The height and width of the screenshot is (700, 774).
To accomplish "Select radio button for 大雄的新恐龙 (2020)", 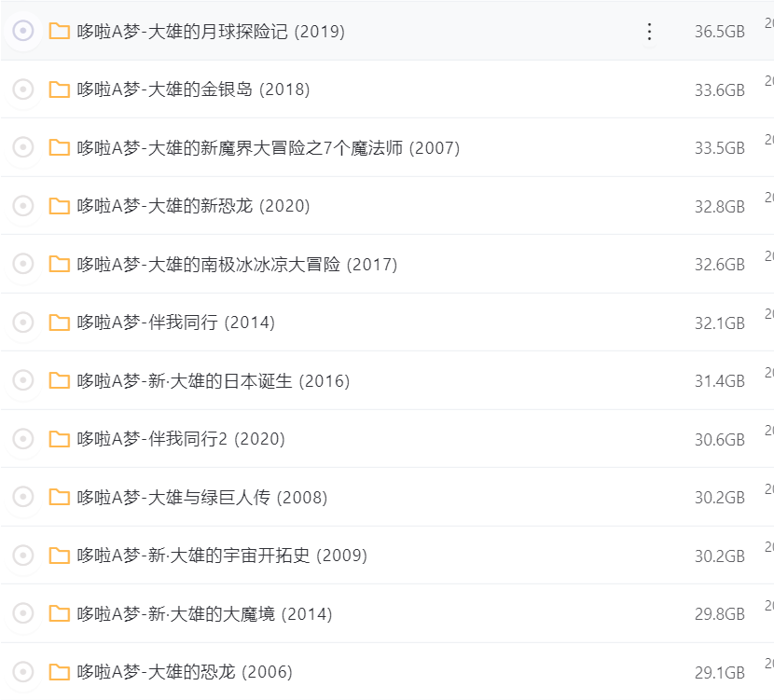I will click(x=22, y=206).
